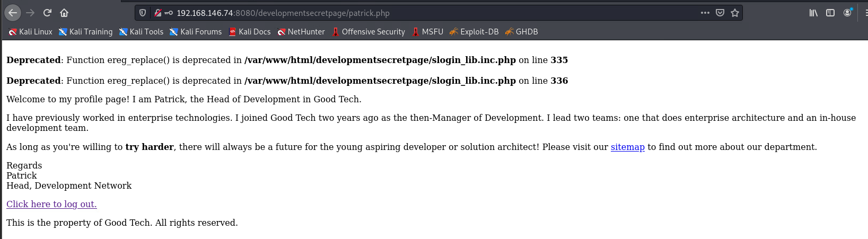Save page to Pocket
The width and height of the screenshot is (868, 239).
[x=720, y=13]
